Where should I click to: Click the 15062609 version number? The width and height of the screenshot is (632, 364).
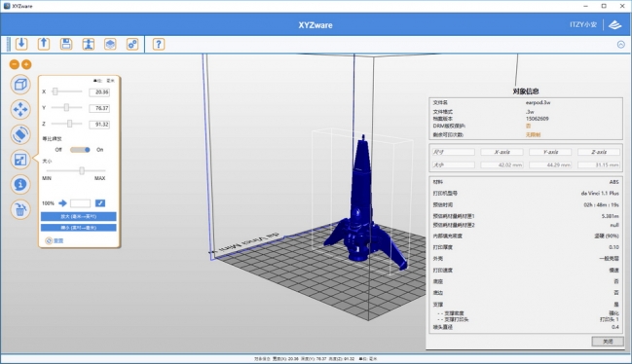(537, 119)
